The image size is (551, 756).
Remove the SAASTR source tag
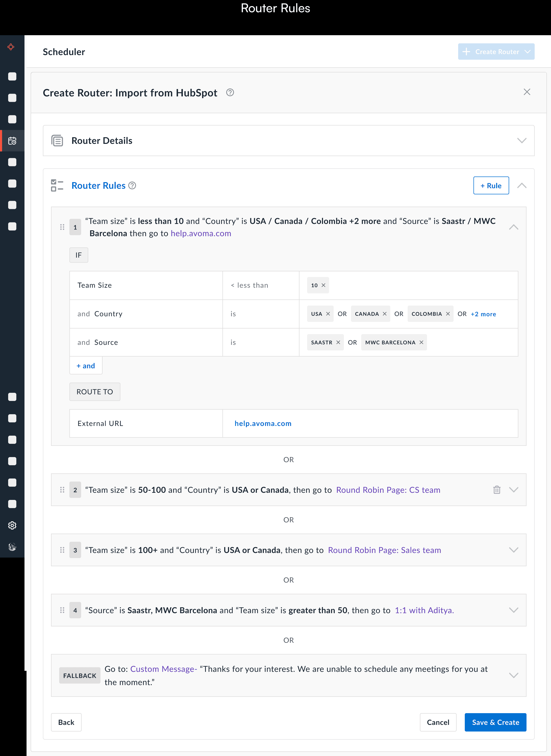point(338,343)
